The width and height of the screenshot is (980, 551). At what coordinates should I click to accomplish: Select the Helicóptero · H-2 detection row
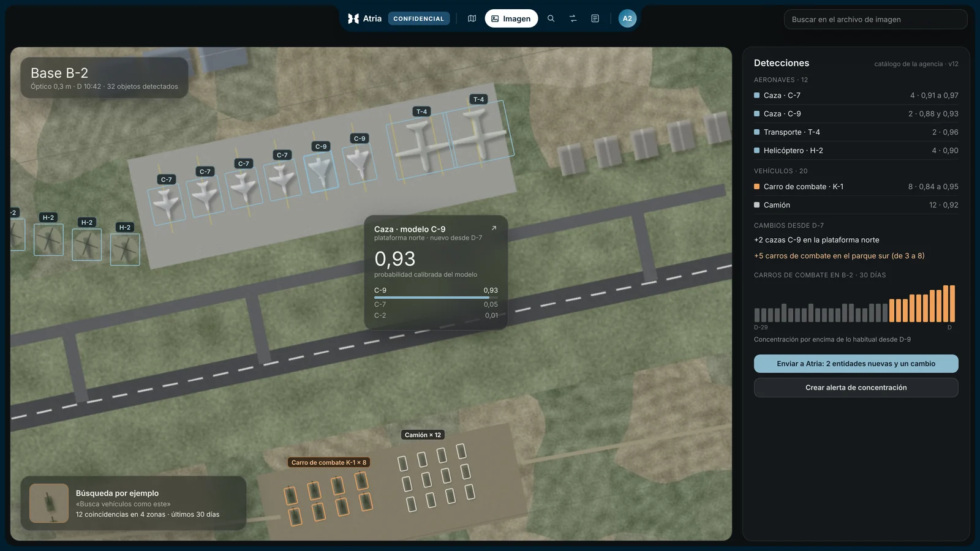(x=856, y=151)
